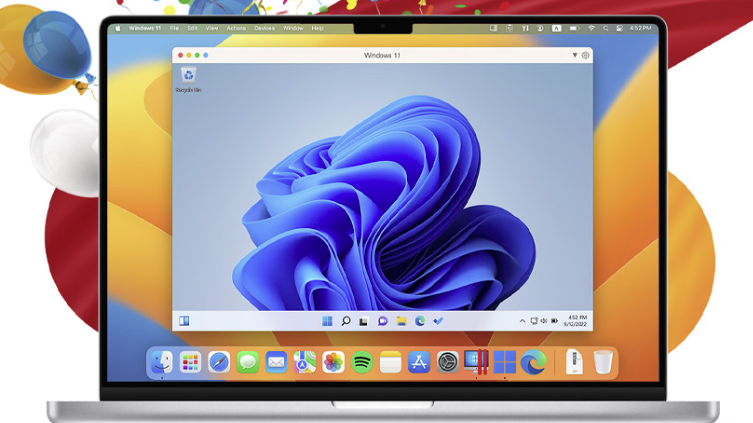
Task: Open Teams Chat in Windows taskbar
Action: point(382,321)
